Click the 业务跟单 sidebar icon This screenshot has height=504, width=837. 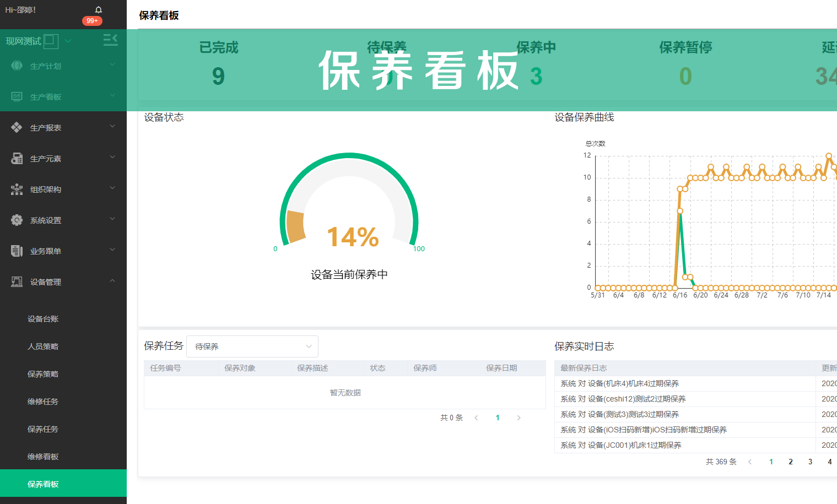[x=17, y=251]
